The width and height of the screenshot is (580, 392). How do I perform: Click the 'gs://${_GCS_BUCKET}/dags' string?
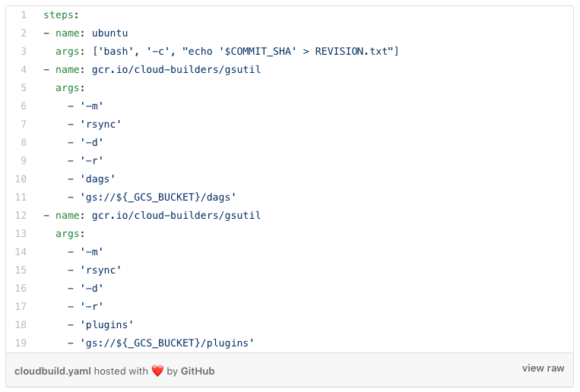[158, 198]
